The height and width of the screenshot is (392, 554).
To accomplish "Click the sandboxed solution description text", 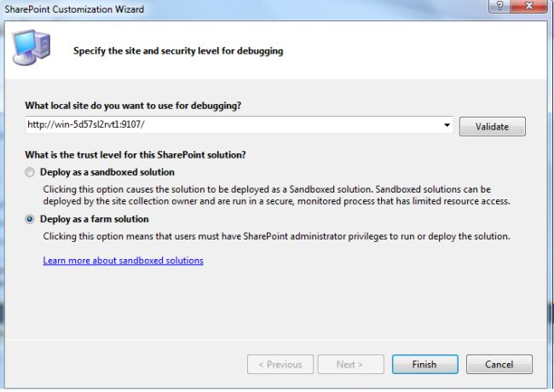I will tap(276, 195).
